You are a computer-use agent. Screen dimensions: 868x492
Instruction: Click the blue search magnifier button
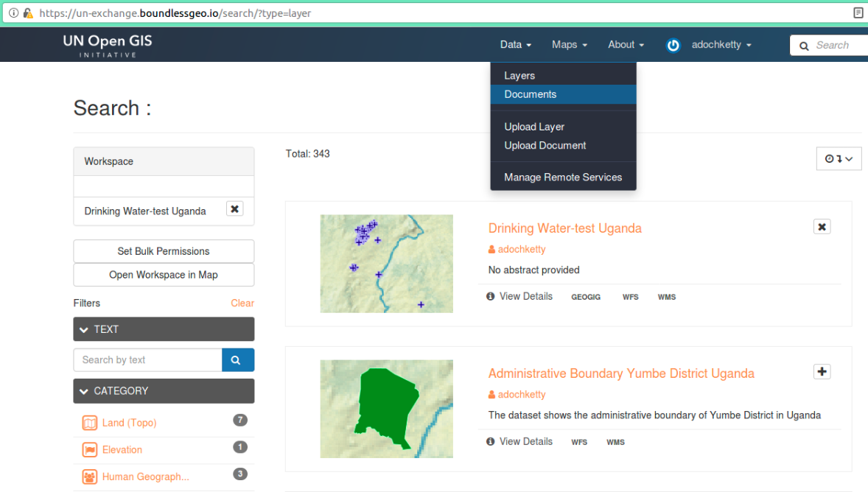237,360
